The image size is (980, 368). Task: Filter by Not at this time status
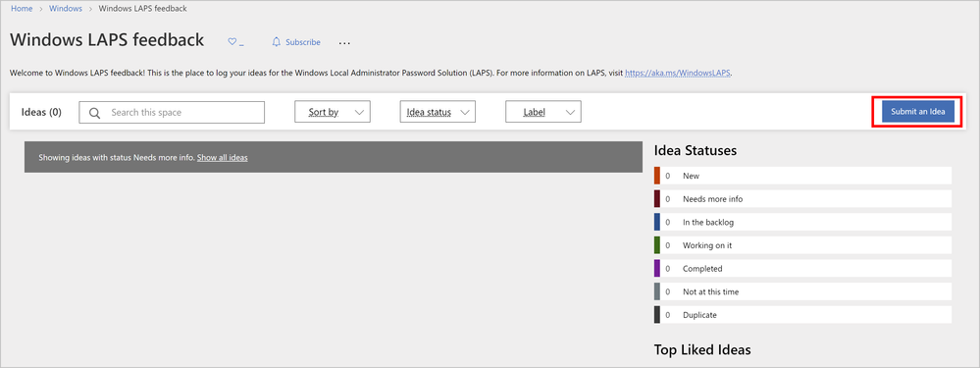pyautogui.click(x=802, y=291)
